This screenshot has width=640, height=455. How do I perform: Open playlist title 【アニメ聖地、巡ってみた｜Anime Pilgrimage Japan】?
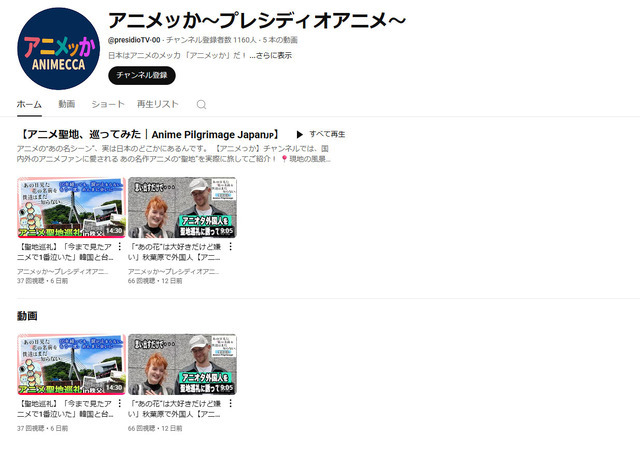point(149,134)
